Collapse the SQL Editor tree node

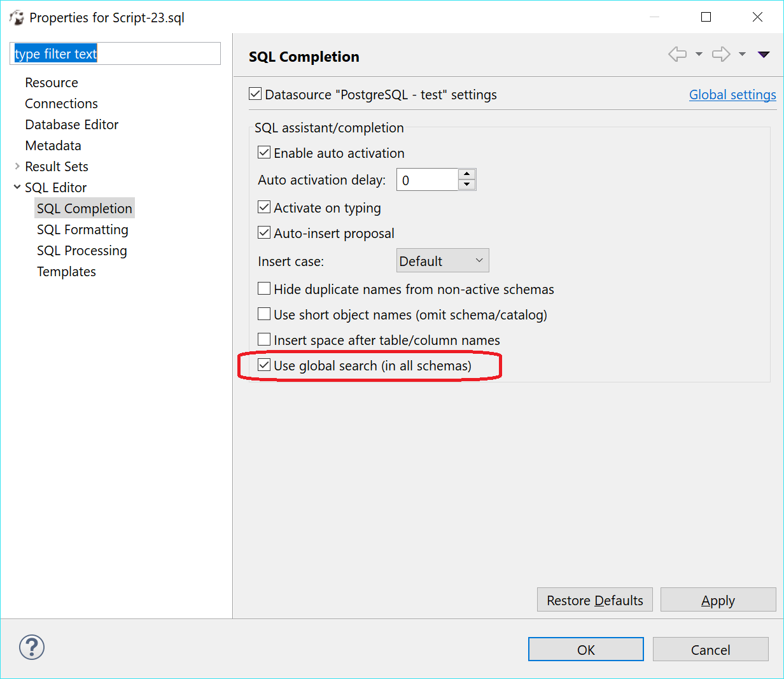coord(17,187)
